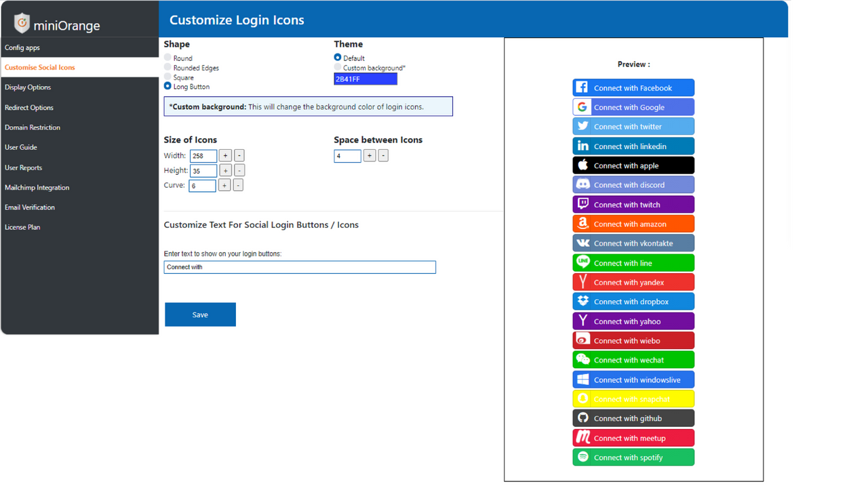This screenshot has width=868, height=488.
Task: Click the 2B41FF custom background color field
Action: [x=366, y=79]
